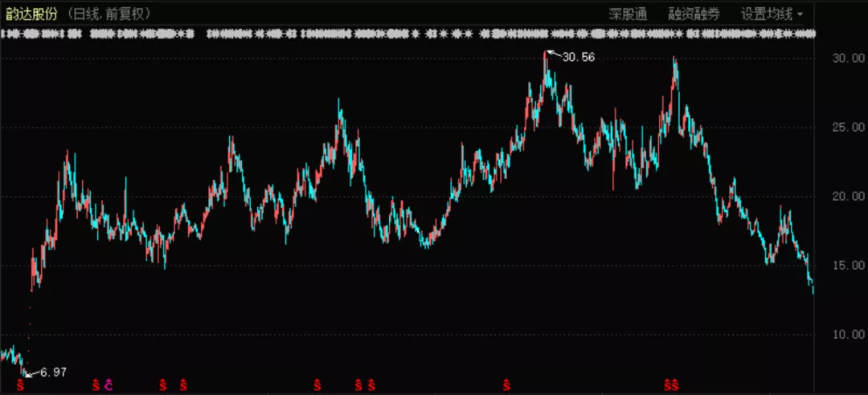The width and height of the screenshot is (868, 395).
Task: Click the leftmost red S marker below 6.97
Action: pos(21,386)
